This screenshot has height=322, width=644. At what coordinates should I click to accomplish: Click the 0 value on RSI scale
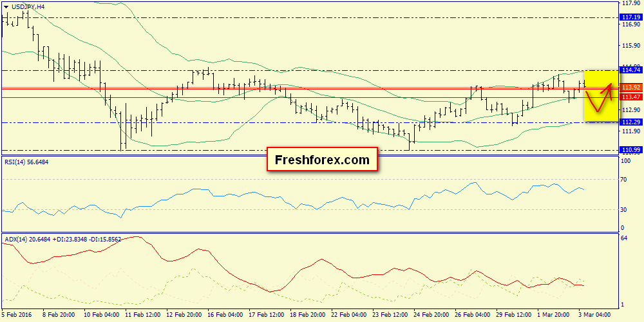click(x=623, y=227)
